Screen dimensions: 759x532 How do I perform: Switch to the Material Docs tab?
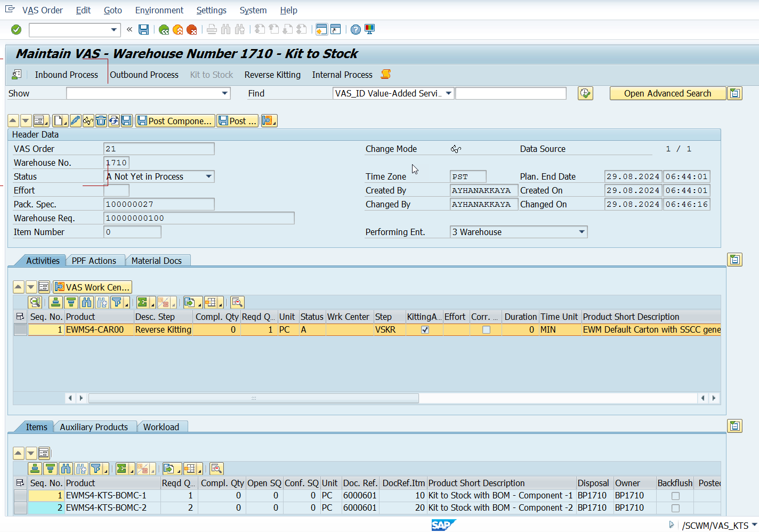[x=157, y=261]
